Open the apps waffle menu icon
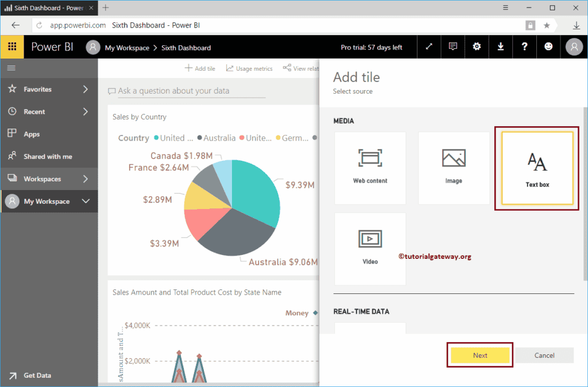 tap(11, 47)
